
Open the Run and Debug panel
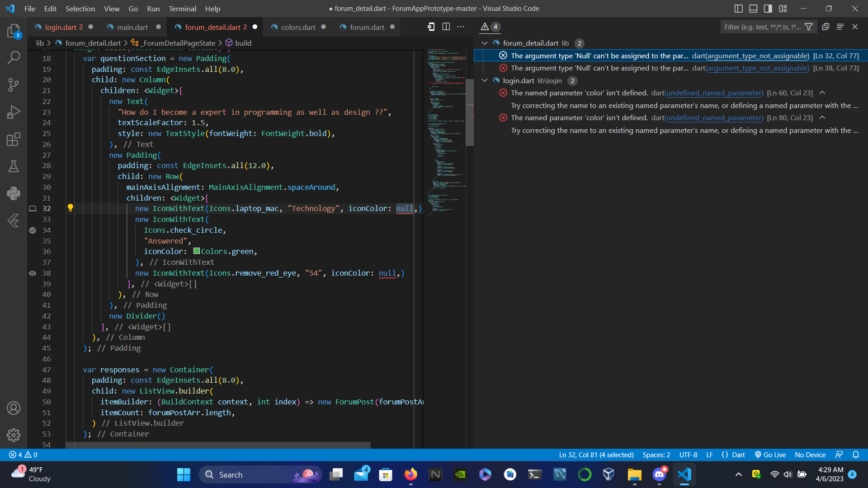[x=14, y=112]
